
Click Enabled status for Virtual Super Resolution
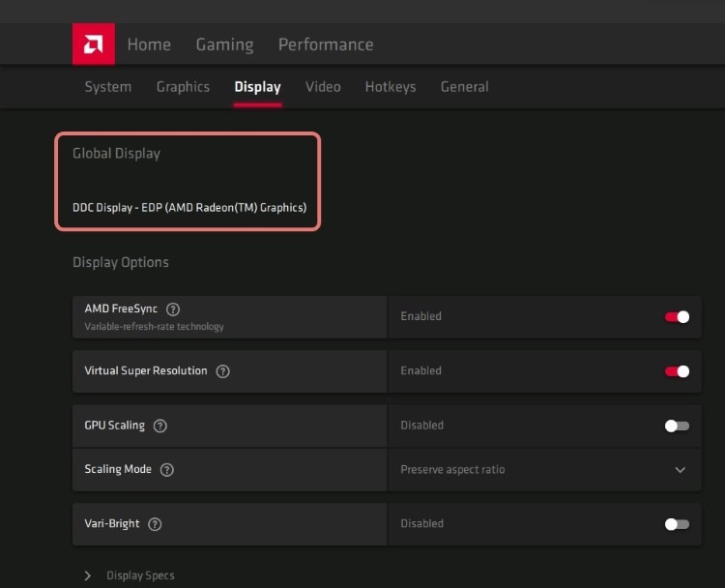pos(420,371)
